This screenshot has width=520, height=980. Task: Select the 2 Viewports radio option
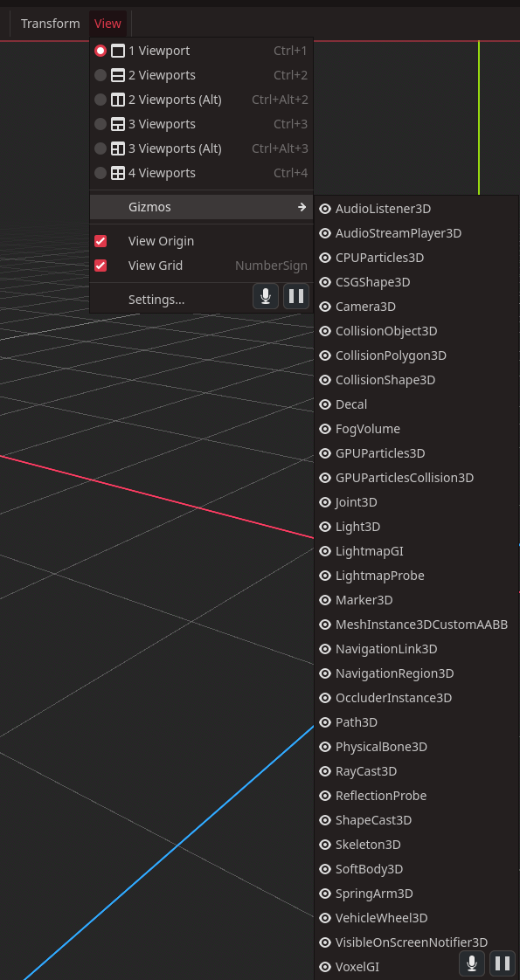tap(100, 75)
